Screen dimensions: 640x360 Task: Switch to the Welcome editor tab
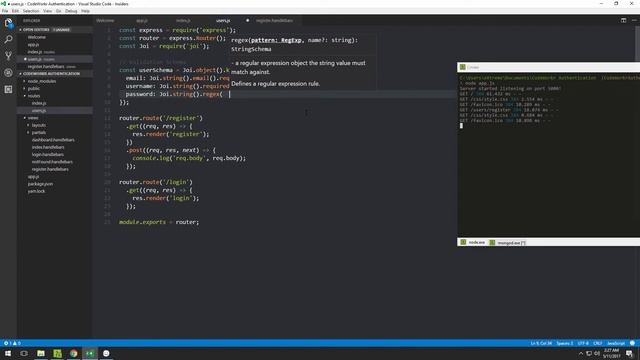pos(105,20)
